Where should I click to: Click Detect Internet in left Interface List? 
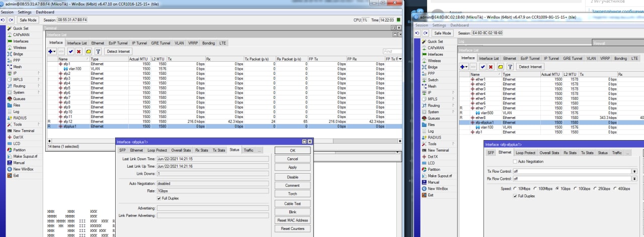coord(118,51)
